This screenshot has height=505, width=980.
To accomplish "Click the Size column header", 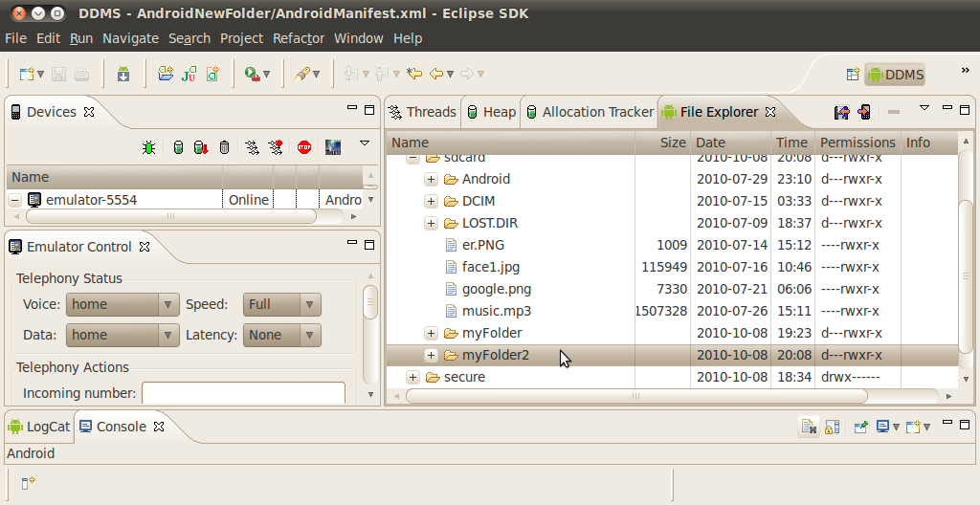I will 662,143.
